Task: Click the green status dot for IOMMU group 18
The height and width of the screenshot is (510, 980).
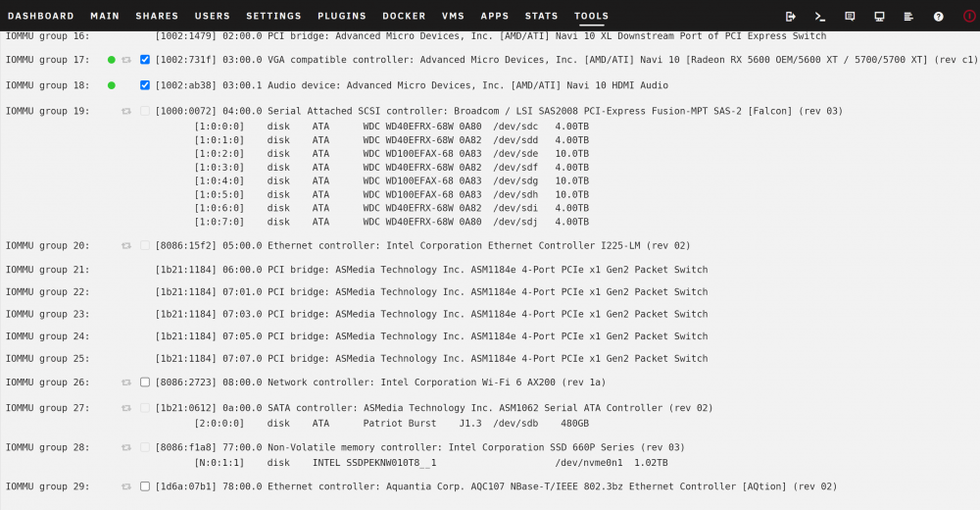Action: pyautogui.click(x=112, y=85)
